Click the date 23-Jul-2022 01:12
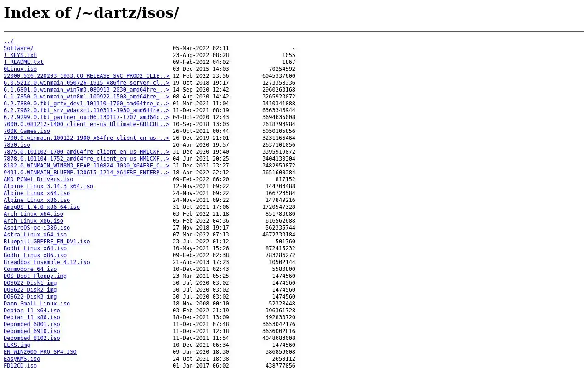The image size is (588, 368). [x=201, y=241]
